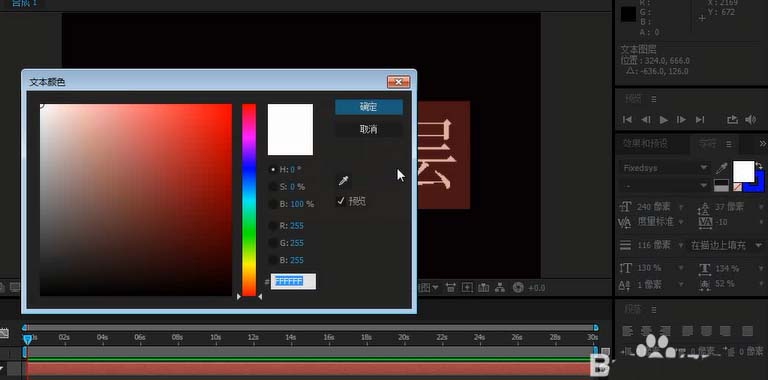Close the 文本颜色 dialog

point(398,82)
